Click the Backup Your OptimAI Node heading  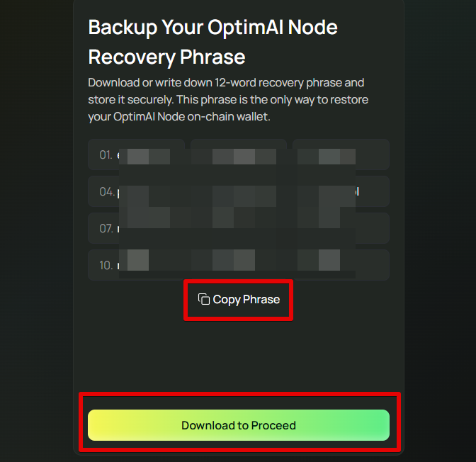212,28
